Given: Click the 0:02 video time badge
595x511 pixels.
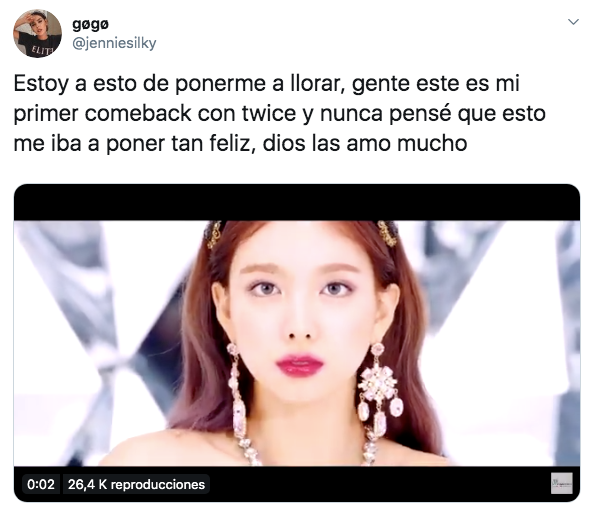Looking at the screenshot, I should click(x=41, y=484).
